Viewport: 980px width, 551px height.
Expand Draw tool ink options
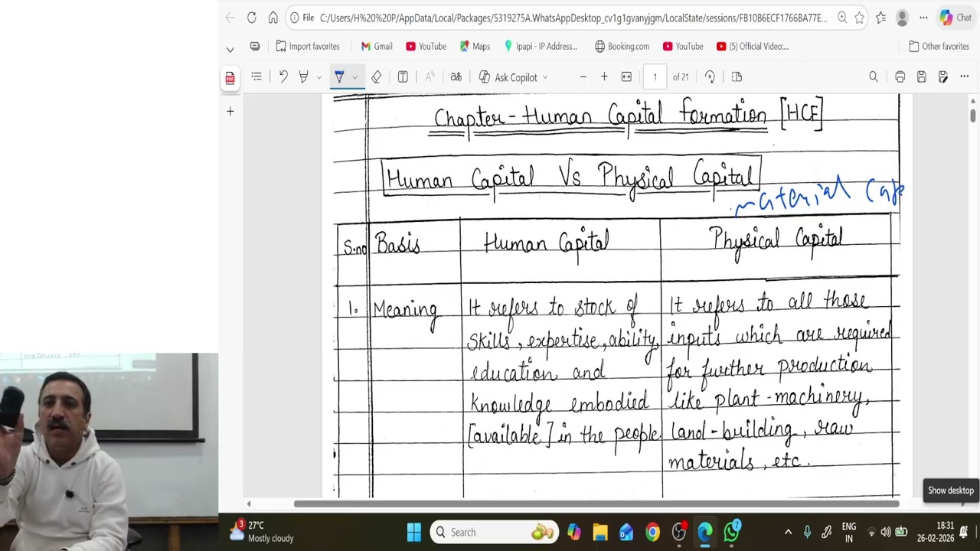[x=354, y=77]
